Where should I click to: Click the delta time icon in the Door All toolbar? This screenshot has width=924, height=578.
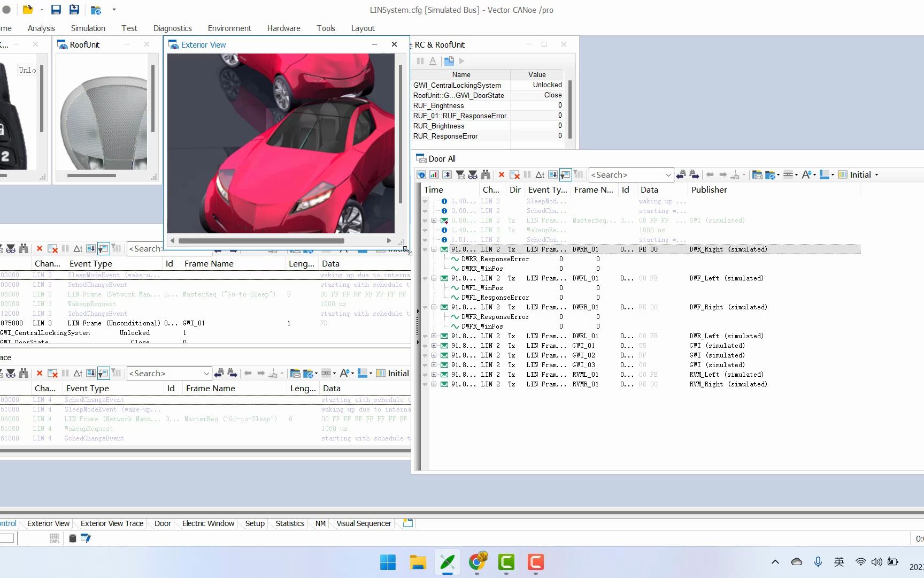pyautogui.click(x=540, y=174)
